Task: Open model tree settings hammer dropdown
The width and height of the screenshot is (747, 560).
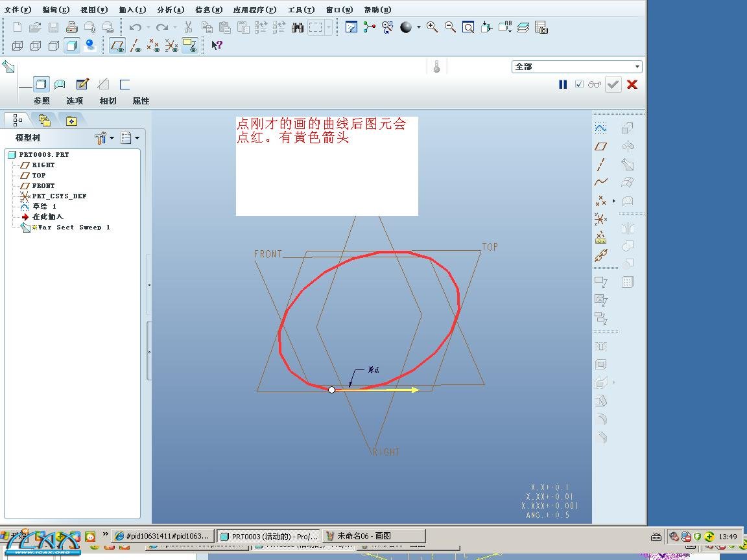Action: (x=104, y=138)
